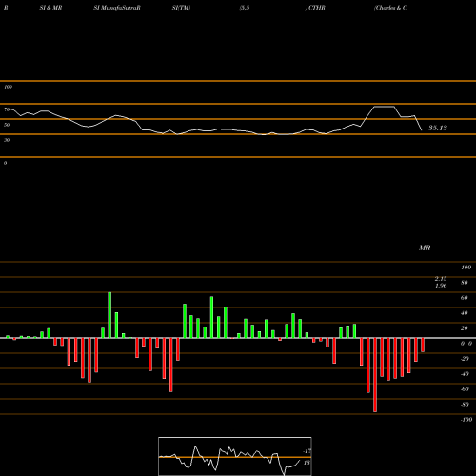476x476 pixels.
Task: Click the 'SI & MR' header text
Action: pos(50,8)
